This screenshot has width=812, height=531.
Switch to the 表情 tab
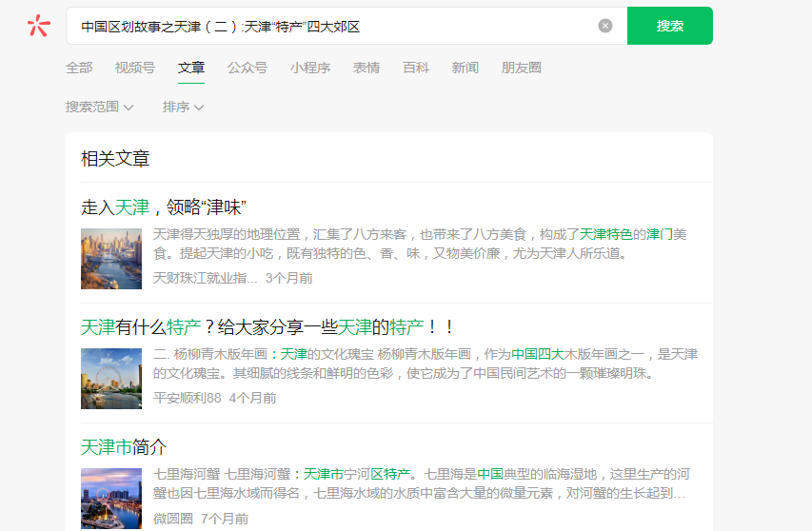[366, 68]
